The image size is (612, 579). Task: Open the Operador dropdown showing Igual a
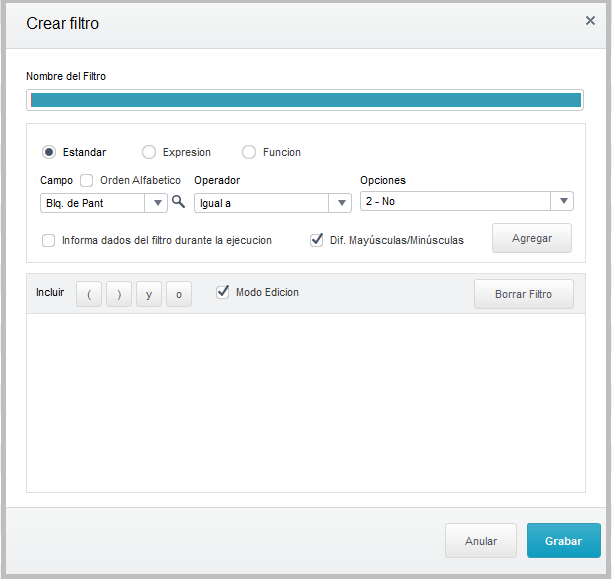pyautogui.click(x=273, y=203)
